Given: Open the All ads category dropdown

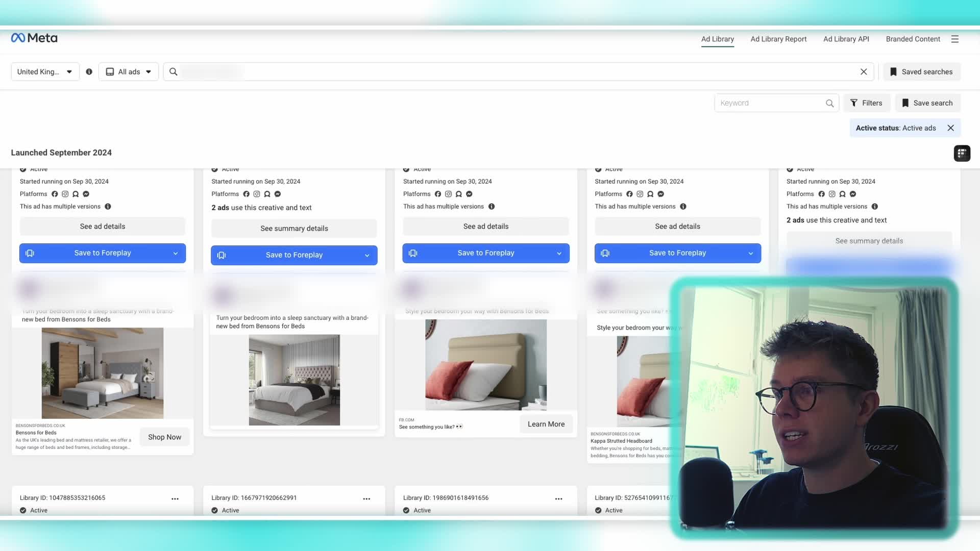Looking at the screenshot, I should click(x=129, y=72).
